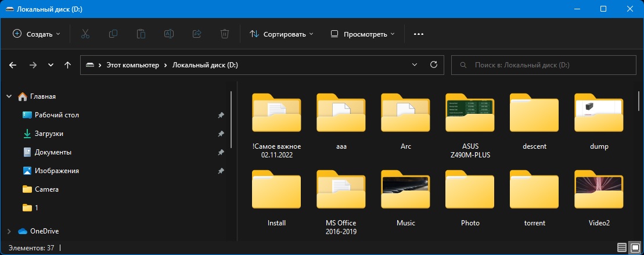Click the Элементов: 37 status text
Viewport: 644px width, 255px height.
tap(31, 248)
